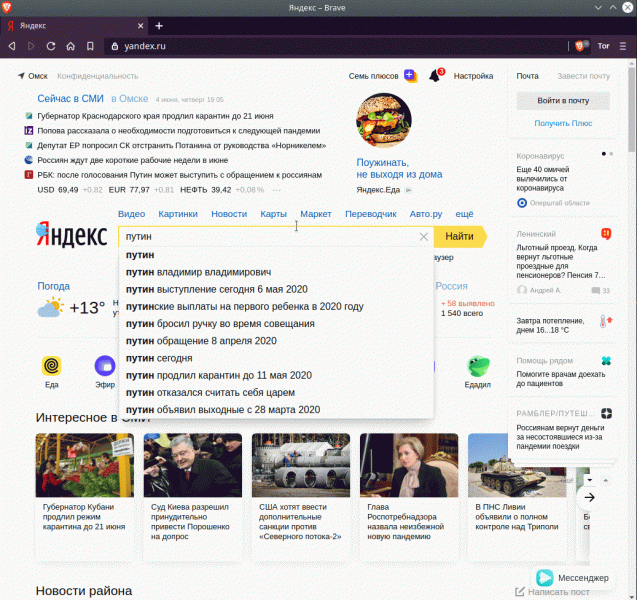Open the Авто.ру tab

[426, 214]
